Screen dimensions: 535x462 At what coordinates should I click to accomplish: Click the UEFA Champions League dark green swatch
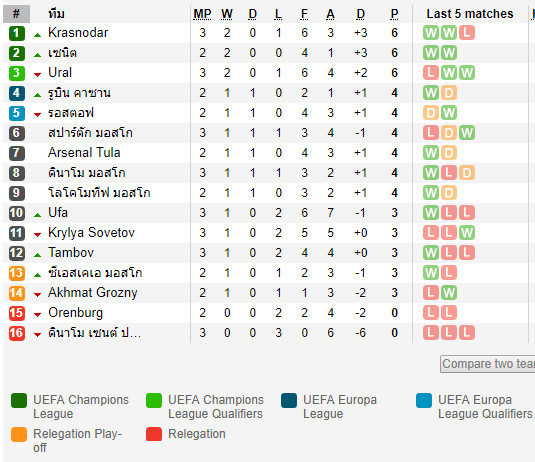point(19,401)
